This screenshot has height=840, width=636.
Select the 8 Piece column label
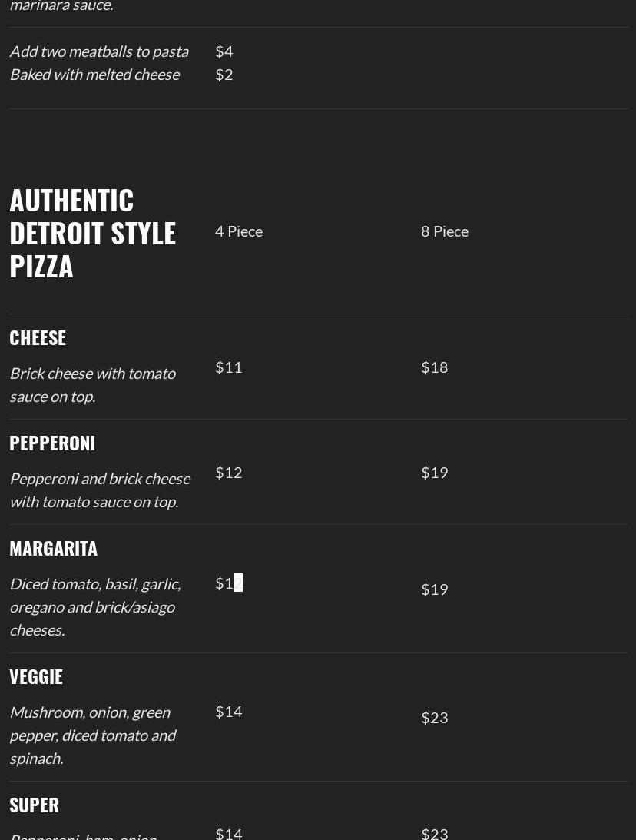click(x=444, y=231)
